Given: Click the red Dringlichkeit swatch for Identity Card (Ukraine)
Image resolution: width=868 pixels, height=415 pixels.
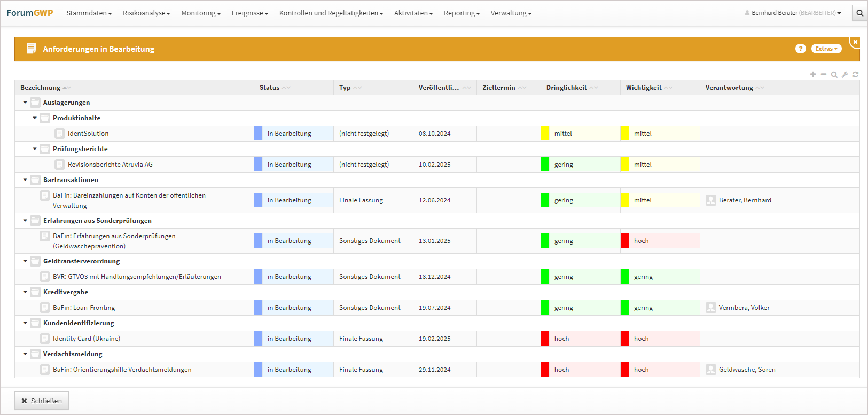Looking at the screenshot, I should point(545,339).
